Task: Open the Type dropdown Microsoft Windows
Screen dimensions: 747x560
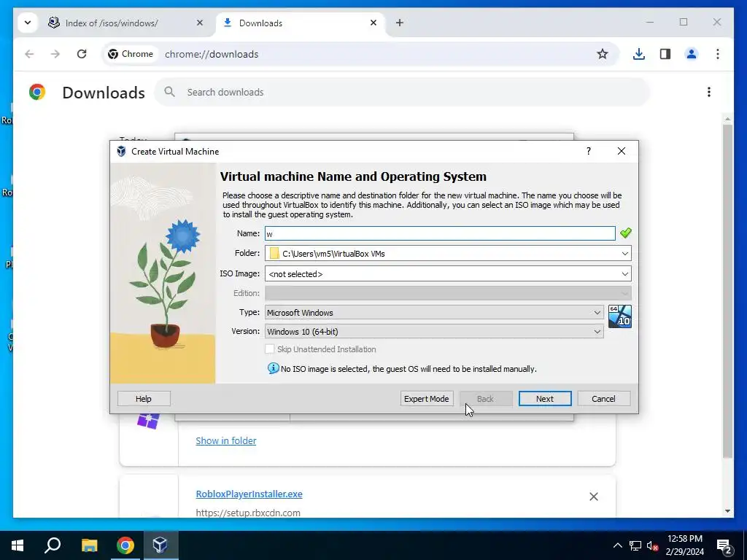Action: [434, 312]
